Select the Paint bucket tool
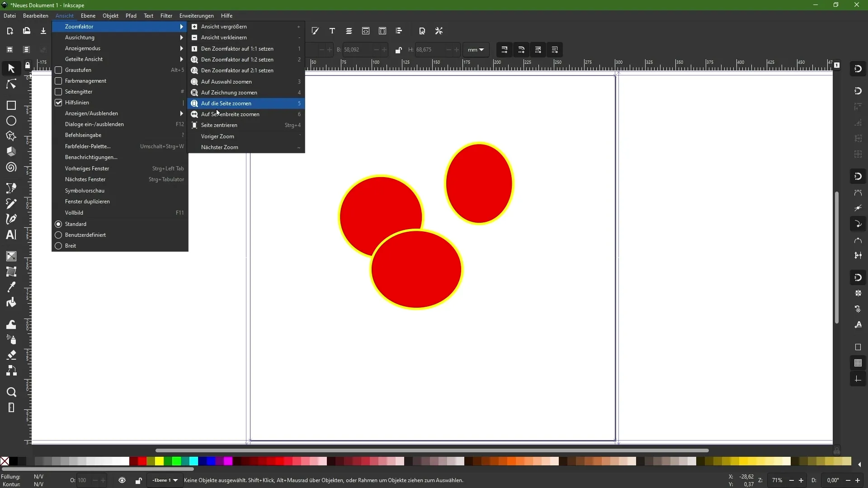Screen dimensions: 868x488 pos(11,302)
